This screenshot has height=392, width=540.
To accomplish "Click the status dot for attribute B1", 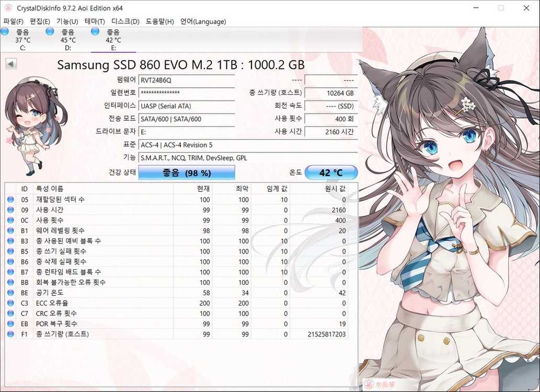I will pos(10,230).
